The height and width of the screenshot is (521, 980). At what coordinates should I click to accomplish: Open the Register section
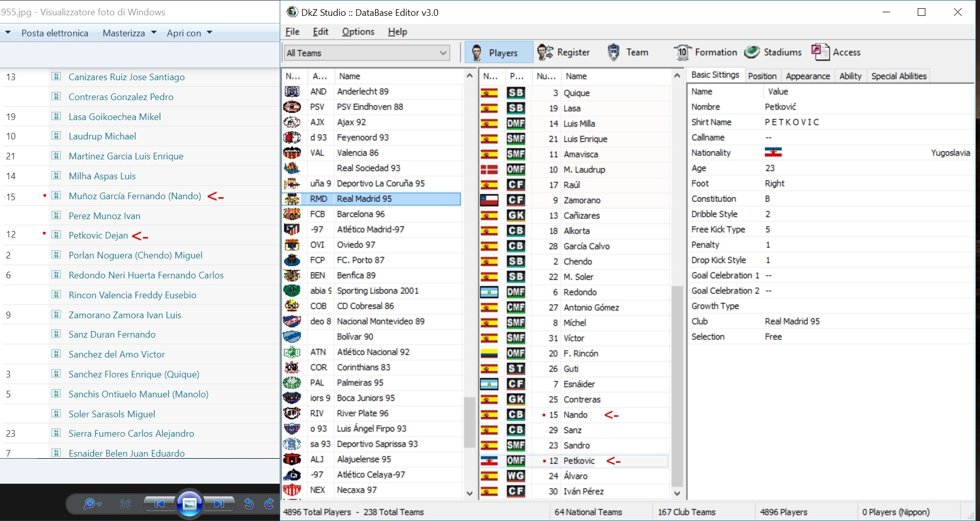tap(564, 52)
